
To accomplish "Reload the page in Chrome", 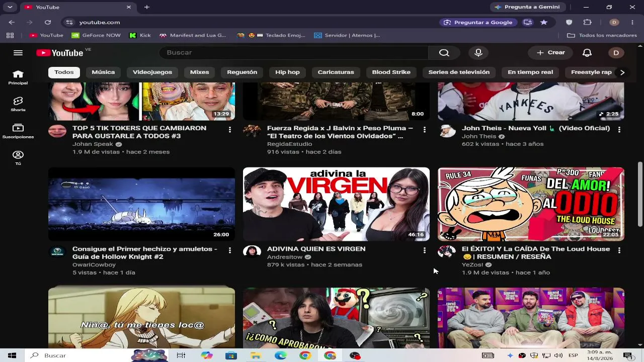I will coord(48,22).
